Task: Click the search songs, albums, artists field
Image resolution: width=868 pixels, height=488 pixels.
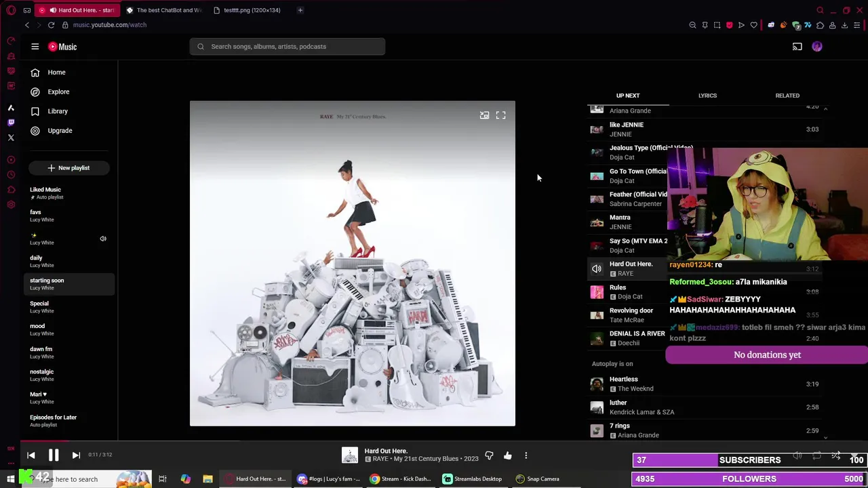Action: coord(288,47)
